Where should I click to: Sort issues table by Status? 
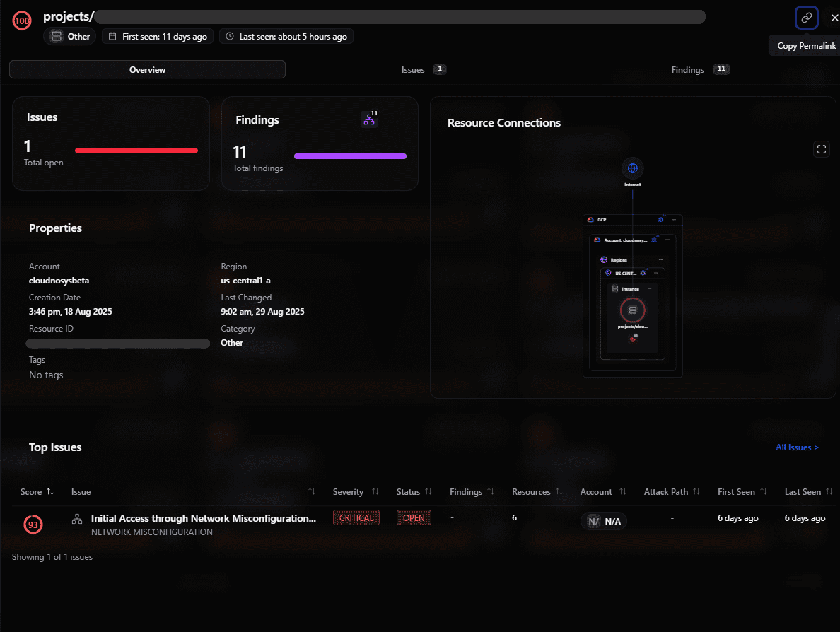429,492
